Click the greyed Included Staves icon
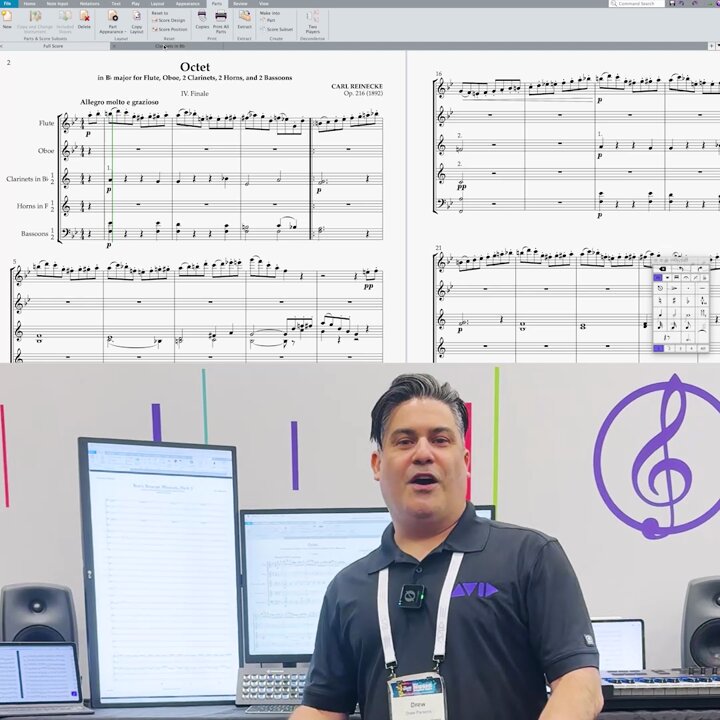 click(65, 22)
